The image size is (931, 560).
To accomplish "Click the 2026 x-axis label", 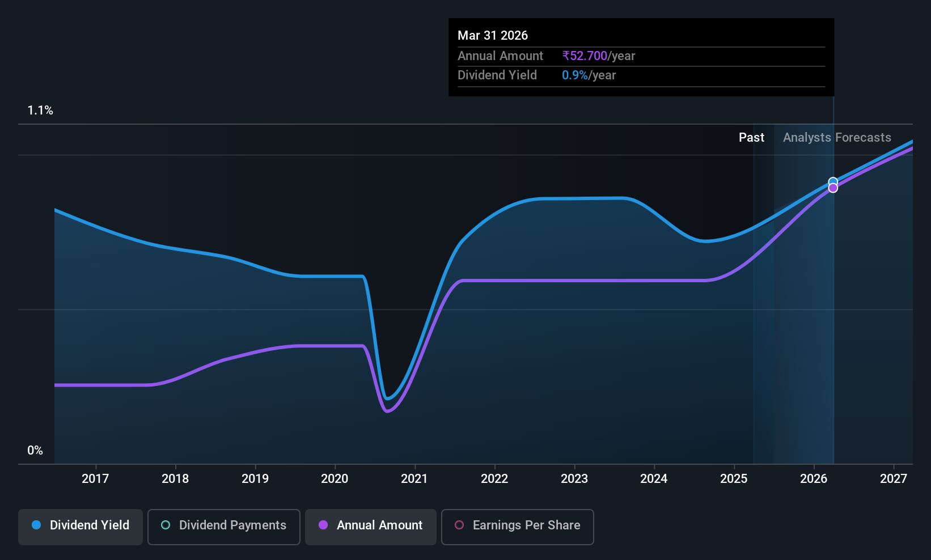I will (x=814, y=479).
